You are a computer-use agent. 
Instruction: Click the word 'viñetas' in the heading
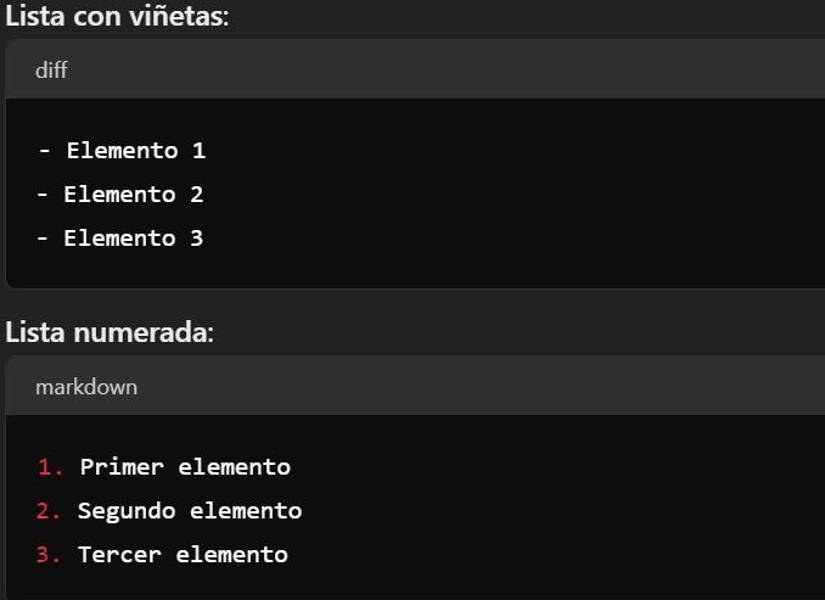[186, 16]
